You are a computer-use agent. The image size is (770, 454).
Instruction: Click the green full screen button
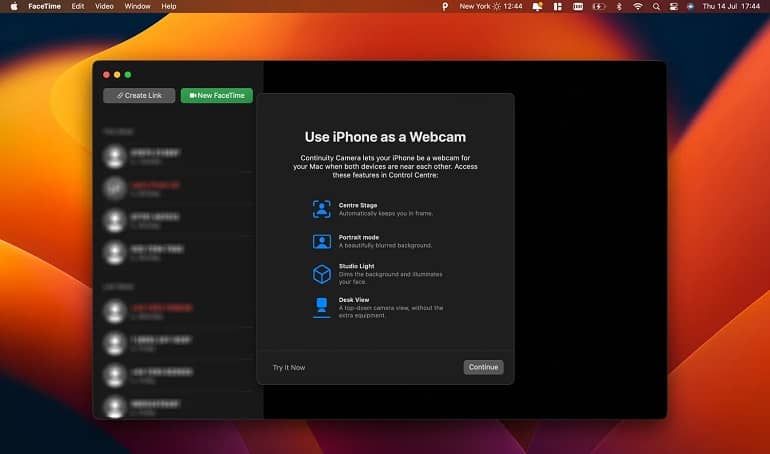pos(128,75)
